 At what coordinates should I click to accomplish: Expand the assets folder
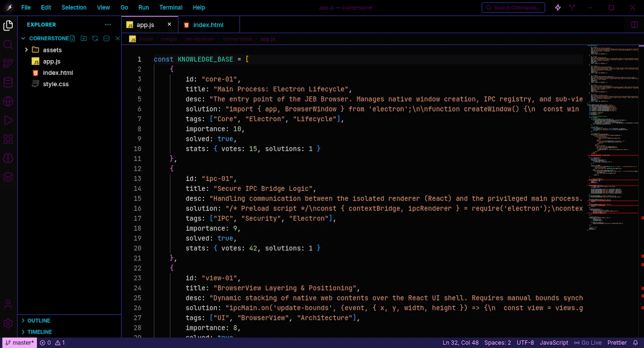click(27, 50)
